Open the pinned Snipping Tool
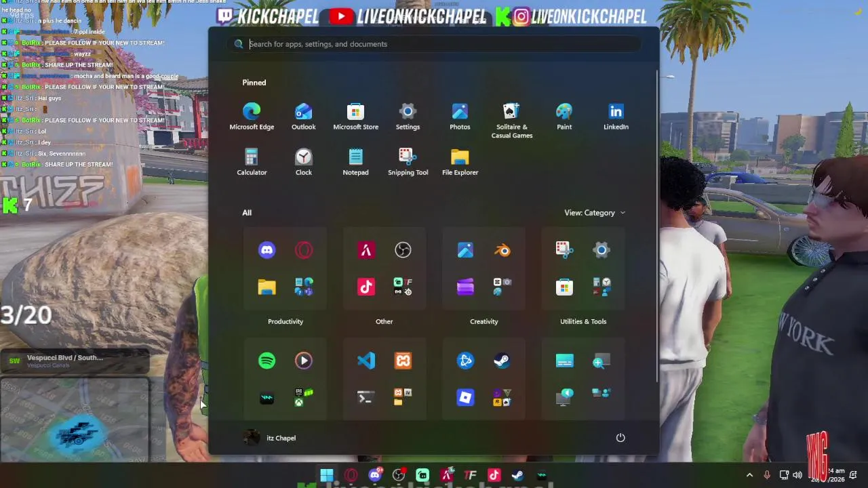The image size is (868, 488). click(x=408, y=162)
